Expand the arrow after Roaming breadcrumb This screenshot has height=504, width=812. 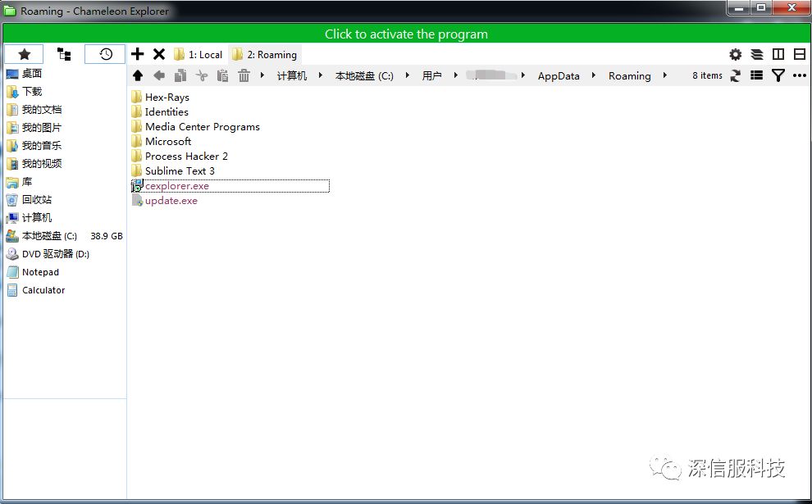(665, 75)
